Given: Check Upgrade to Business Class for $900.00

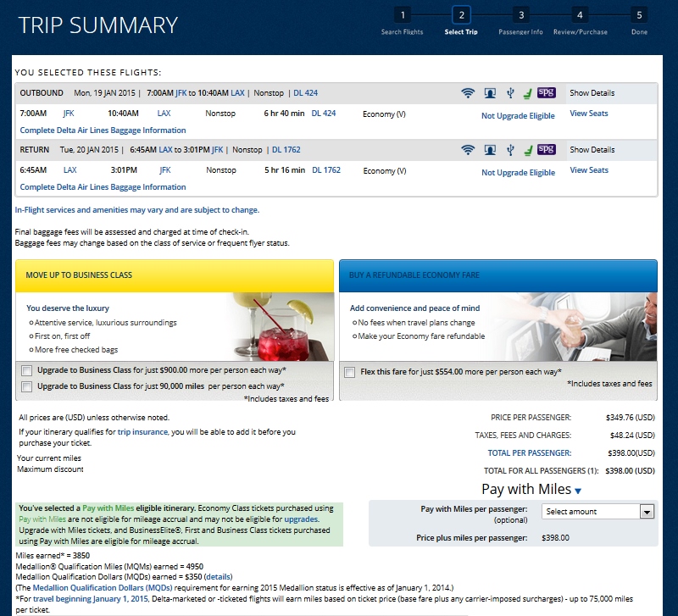Looking at the screenshot, I should click(27, 371).
